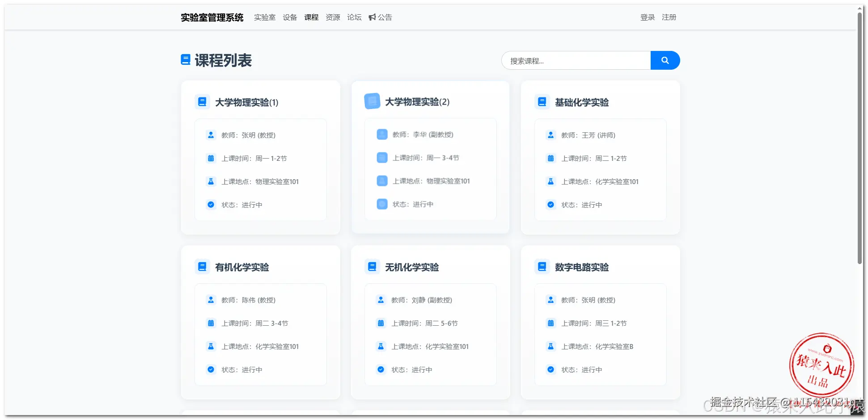This screenshot has width=868, height=420.
Task: Open the 实验室 navigation menu
Action: click(265, 17)
